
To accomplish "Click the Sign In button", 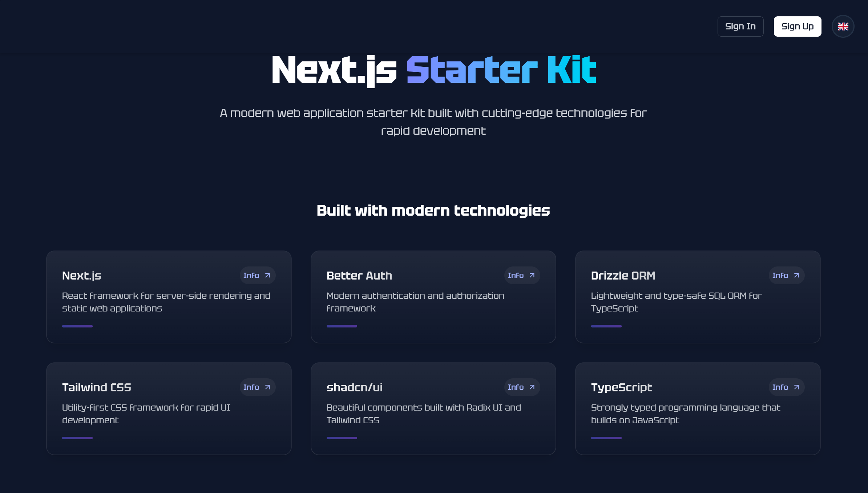I will pos(740,27).
